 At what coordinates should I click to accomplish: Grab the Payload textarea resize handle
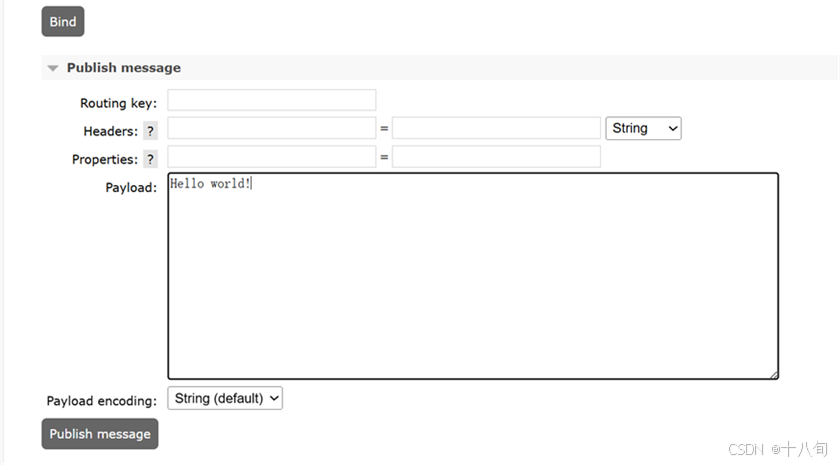click(x=774, y=375)
